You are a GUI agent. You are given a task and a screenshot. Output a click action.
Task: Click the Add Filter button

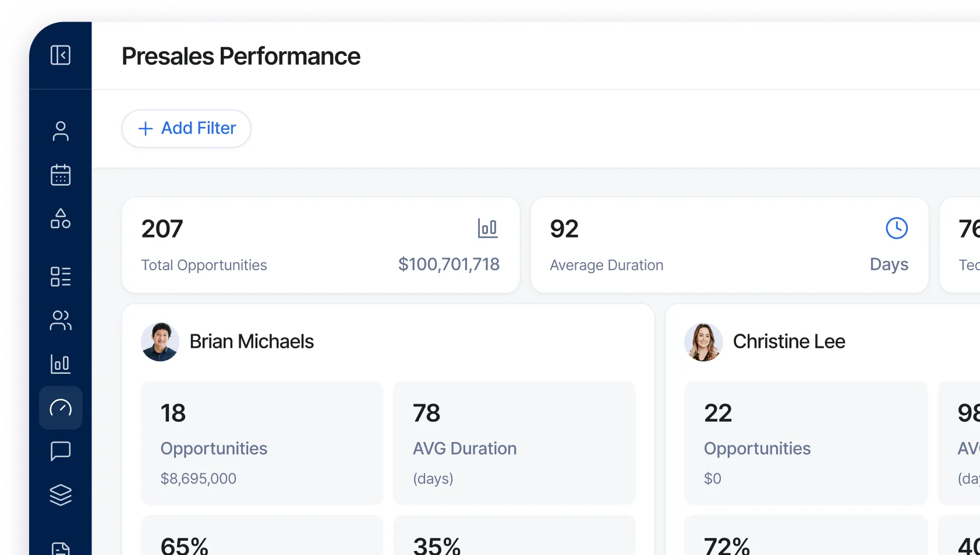point(186,128)
